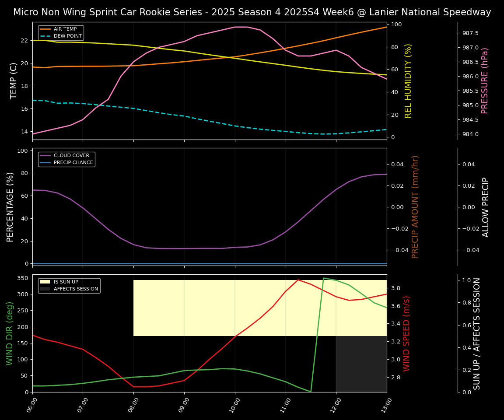Click the SUN UP / AFFECTS SESSION label
The image size is (504, 420).
(477, 333)
